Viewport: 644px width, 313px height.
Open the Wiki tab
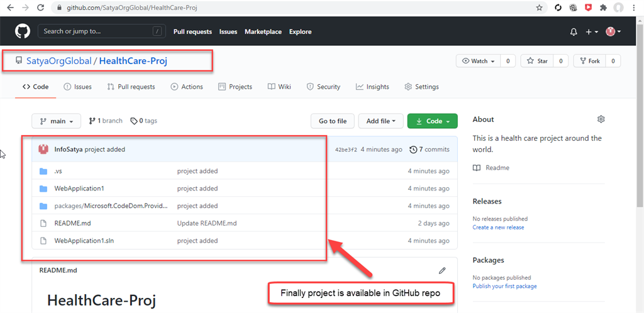[x=279, y=87]
